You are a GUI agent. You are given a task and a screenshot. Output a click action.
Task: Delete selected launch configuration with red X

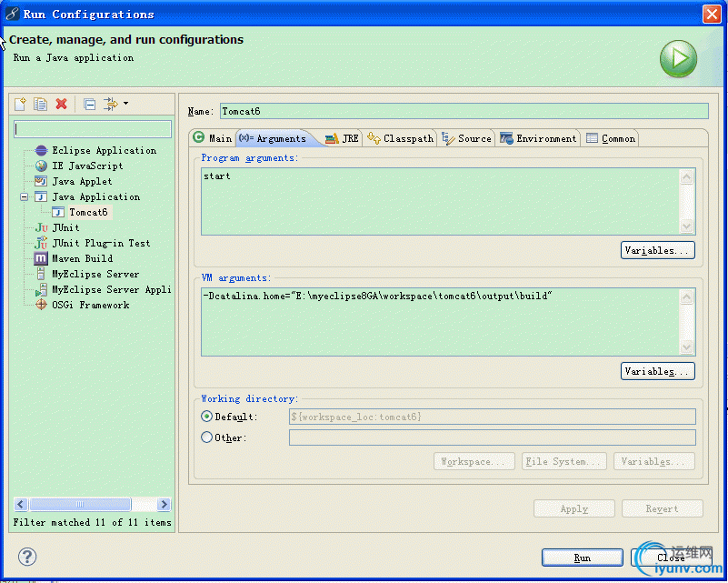pyautogui.click(x=61, y=104)
